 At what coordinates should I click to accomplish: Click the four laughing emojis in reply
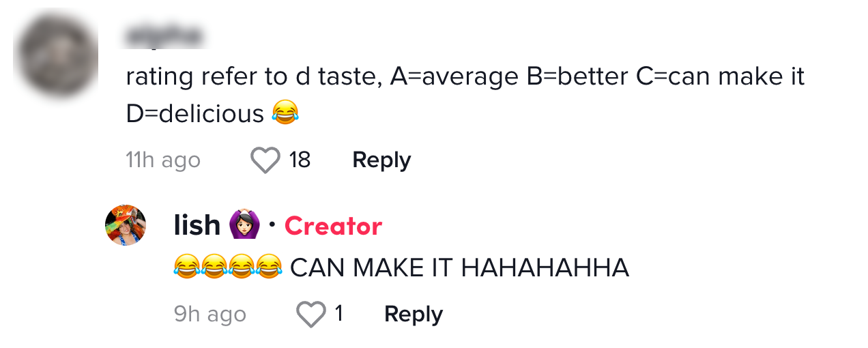pos(227,267)
